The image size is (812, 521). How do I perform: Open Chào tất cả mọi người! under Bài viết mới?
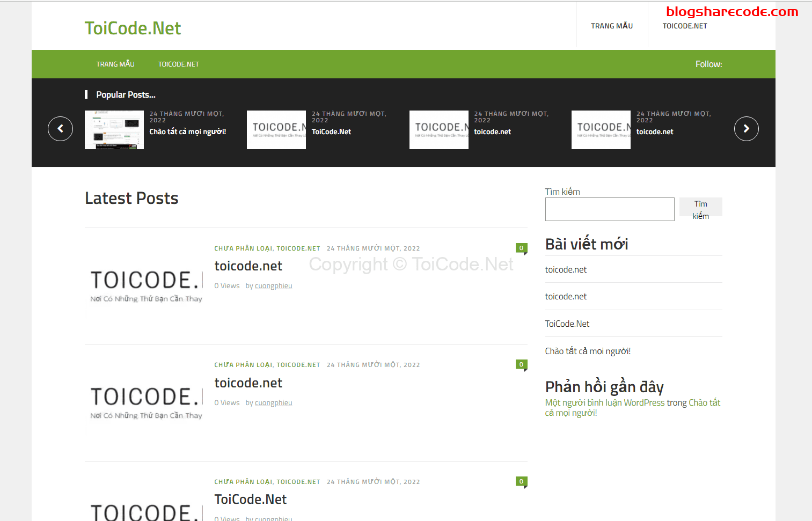588,351
